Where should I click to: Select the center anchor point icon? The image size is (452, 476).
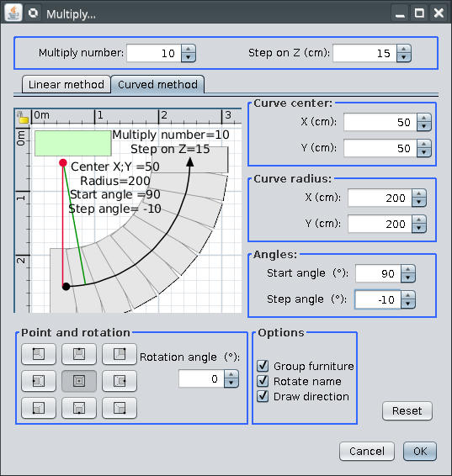point(79,381)
